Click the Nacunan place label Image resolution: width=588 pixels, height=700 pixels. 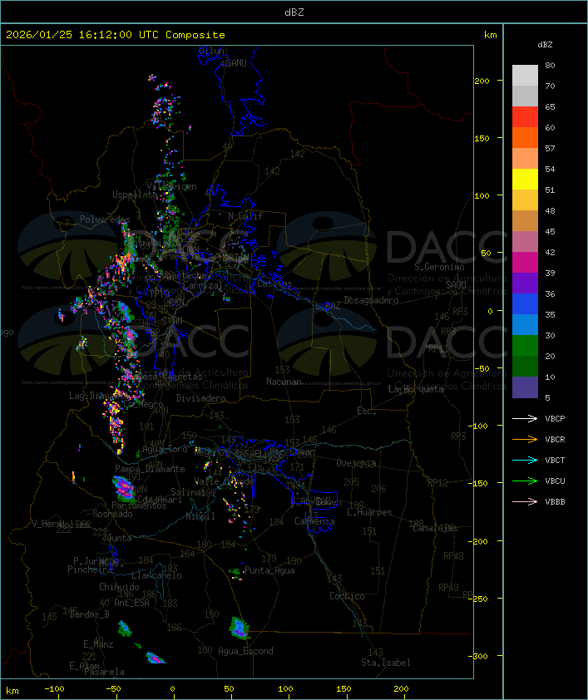coord(284,382)
